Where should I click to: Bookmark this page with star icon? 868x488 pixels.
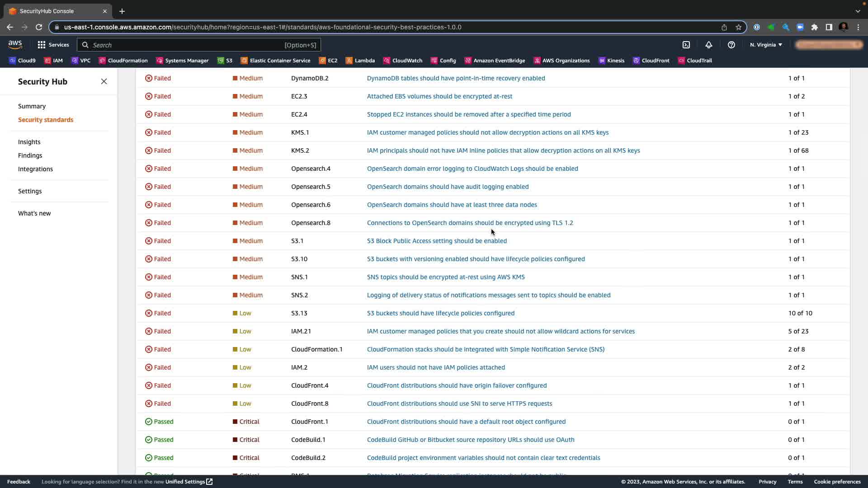pos(739,27)
